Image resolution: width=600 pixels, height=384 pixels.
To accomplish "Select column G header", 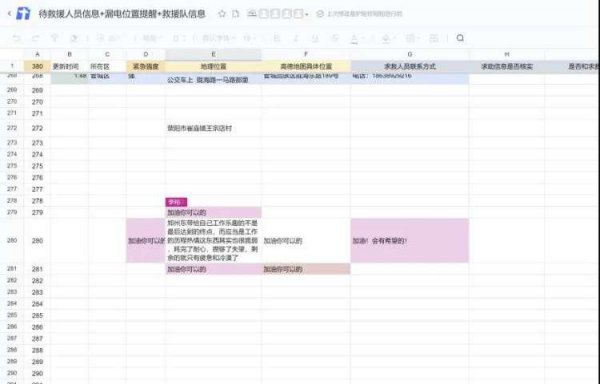I will [409, 54].
